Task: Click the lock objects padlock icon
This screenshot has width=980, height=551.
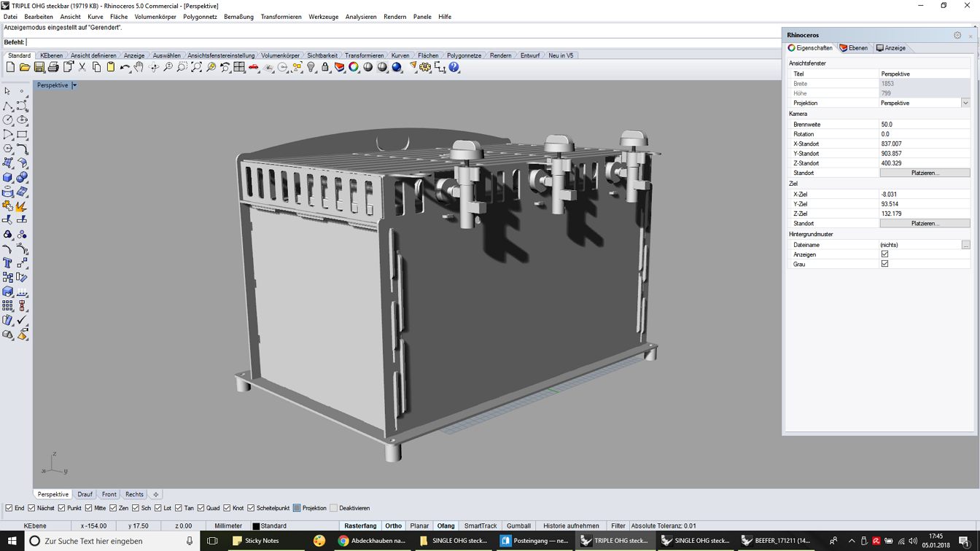Action: (x=325, y=67)
